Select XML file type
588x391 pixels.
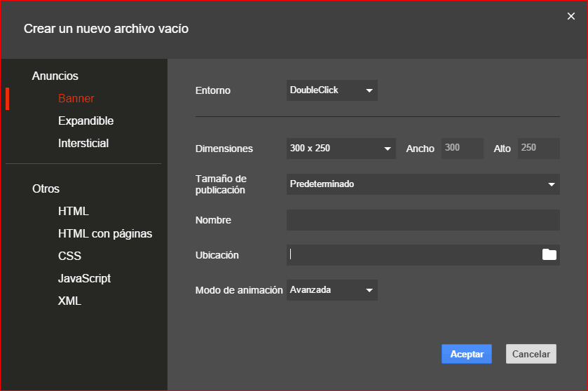click(x=69, y=301)
